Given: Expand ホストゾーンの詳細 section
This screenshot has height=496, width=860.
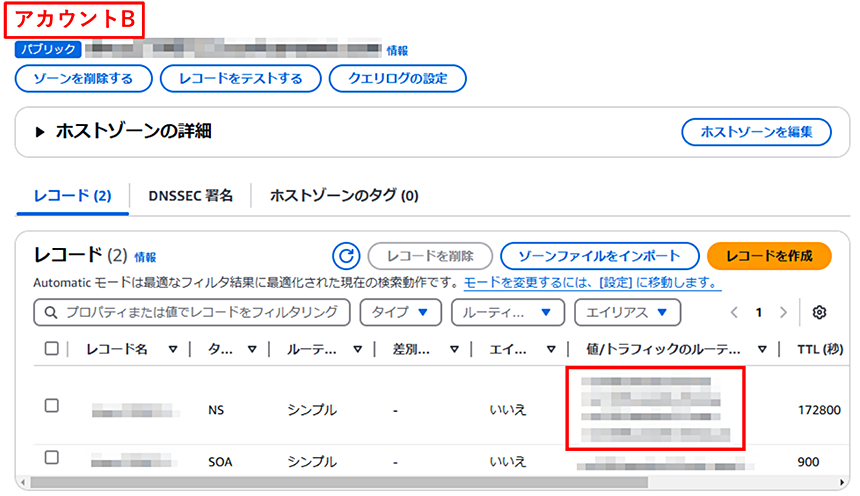Looking at the screenshot, I should 40,132.
